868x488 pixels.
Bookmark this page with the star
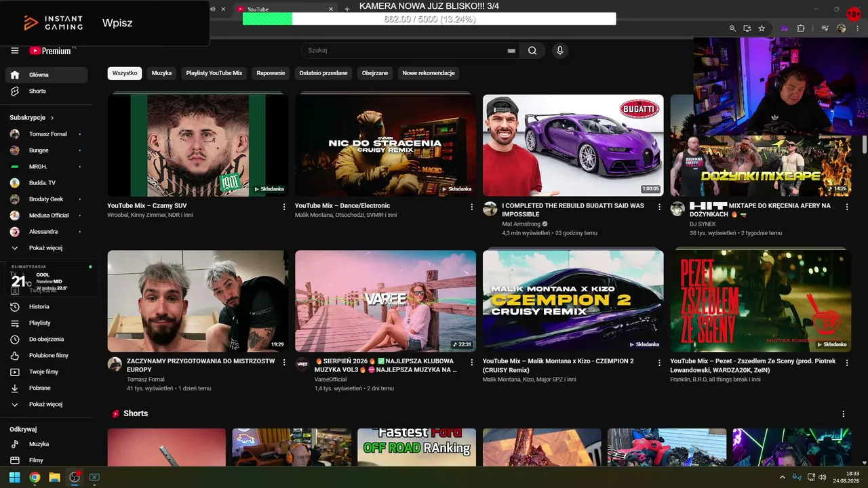[x=762, y=28]
